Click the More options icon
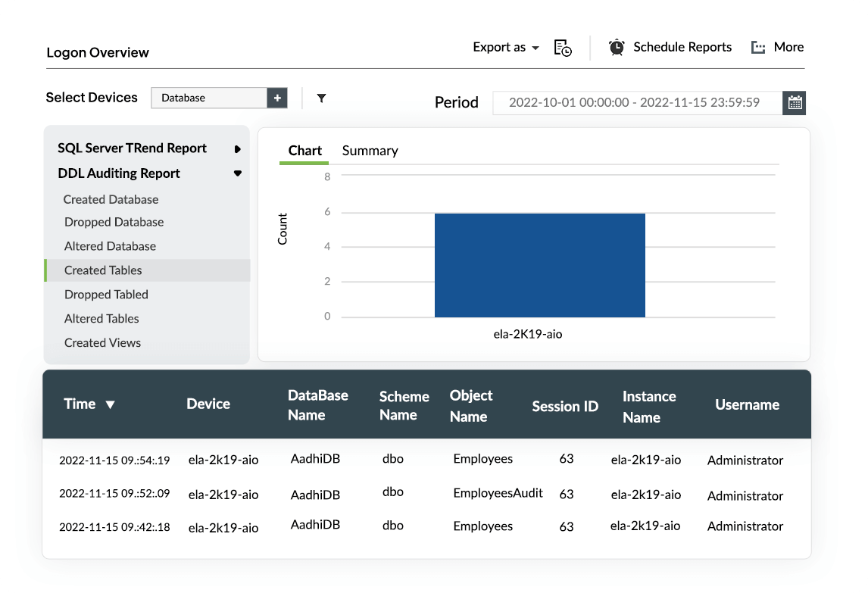 [x=758, y=48]
